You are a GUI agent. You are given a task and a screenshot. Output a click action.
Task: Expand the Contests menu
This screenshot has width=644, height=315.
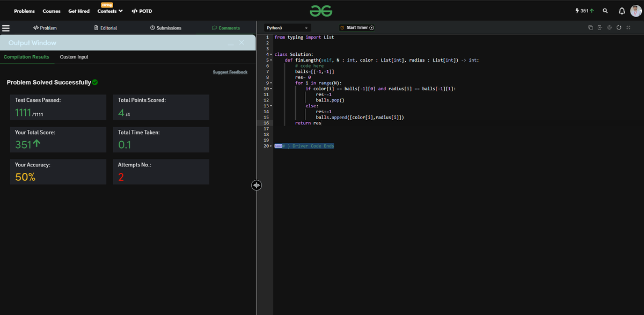click(x=109, y=11)
